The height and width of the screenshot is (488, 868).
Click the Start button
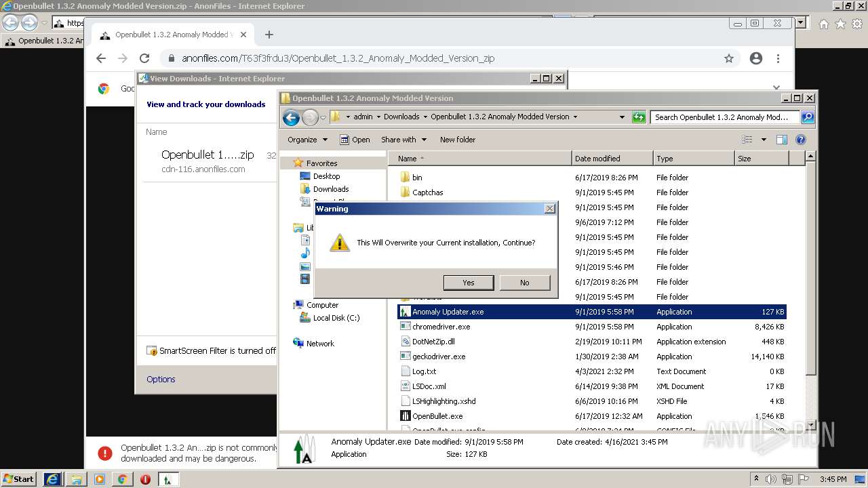(x=18, y=479)
